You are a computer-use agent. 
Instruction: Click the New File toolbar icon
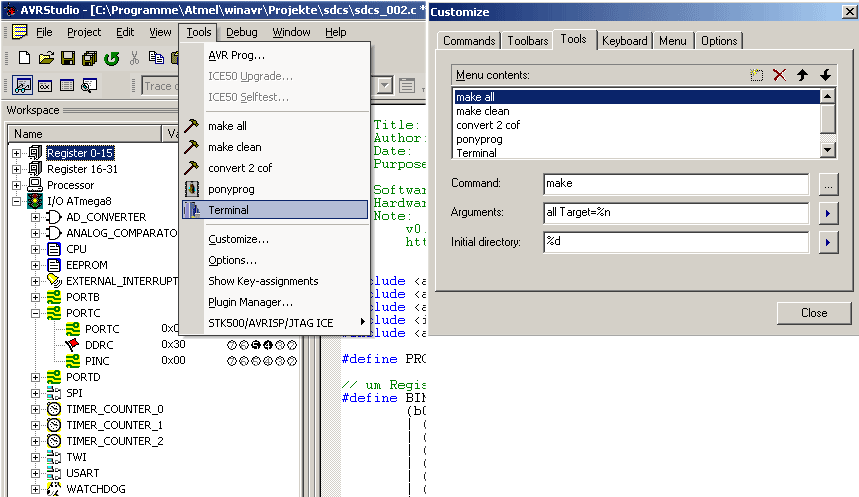24,58
